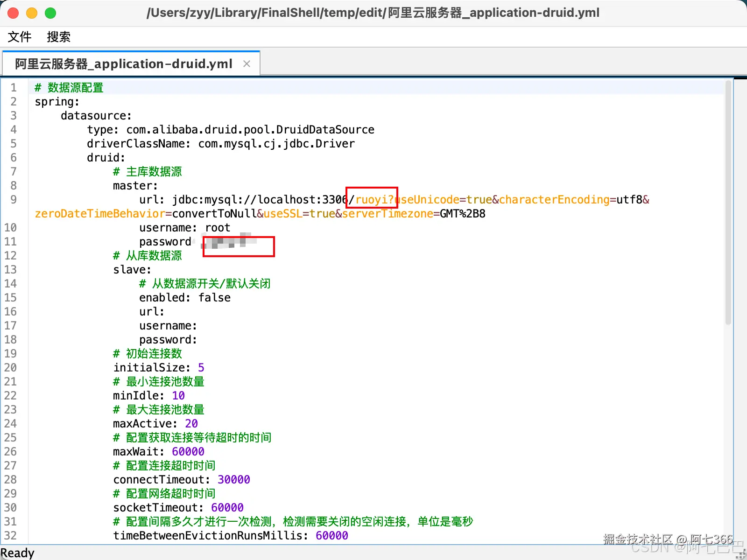Open the 搜索 menu

point(59,37)
